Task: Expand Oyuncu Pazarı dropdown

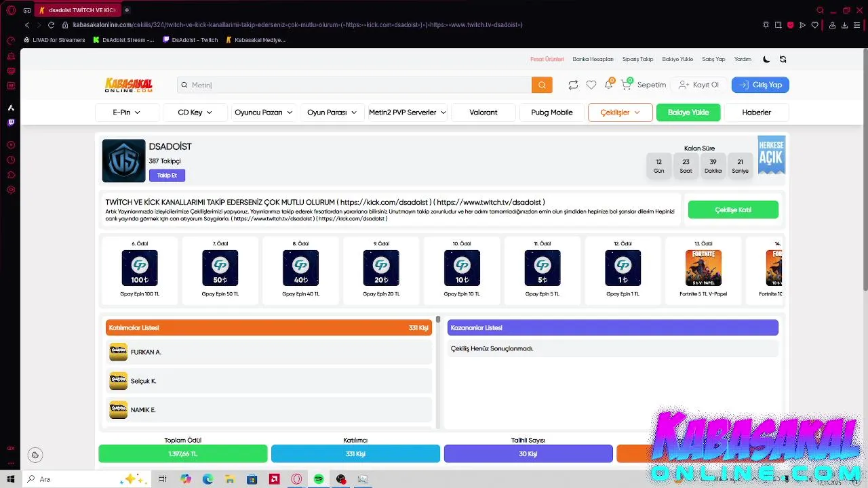Action: pos(263,113)
